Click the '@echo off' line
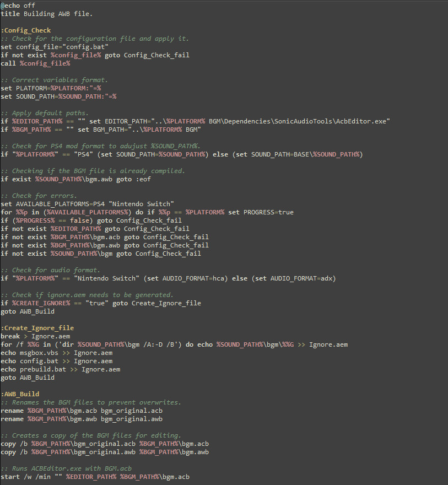This screenshot has width=448, height=485. [18, 6]
